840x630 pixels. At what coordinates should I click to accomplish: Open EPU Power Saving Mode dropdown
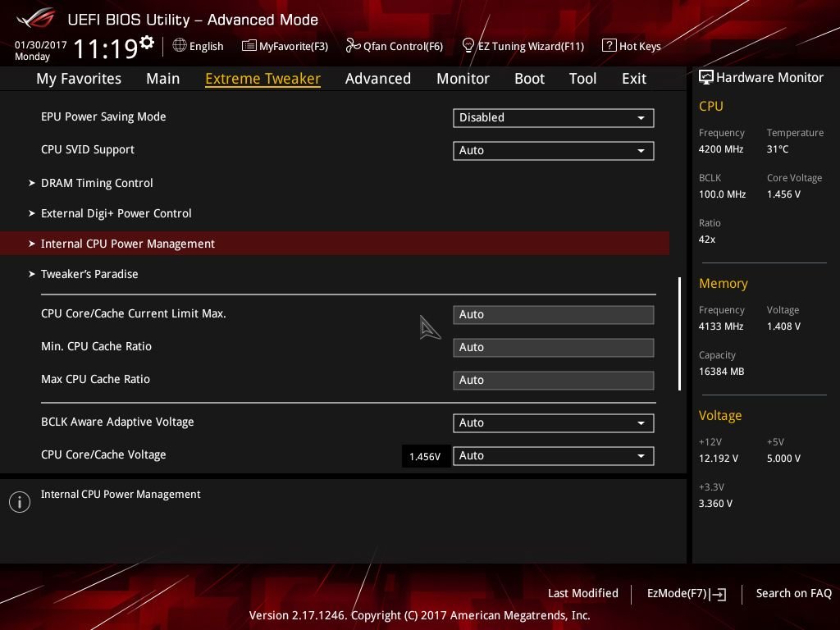tap(554, 118)
